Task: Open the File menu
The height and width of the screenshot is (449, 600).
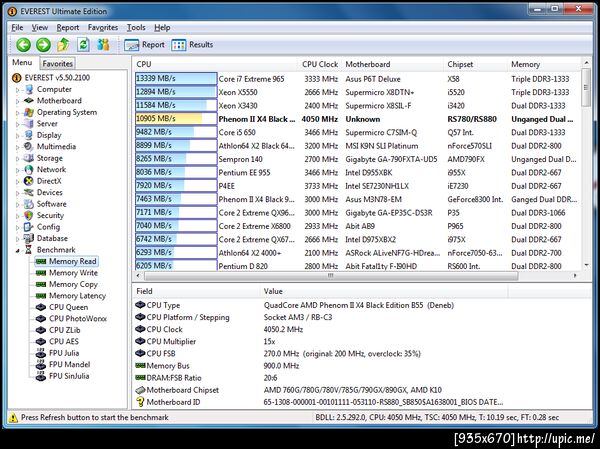Action: tap(17, 28)
